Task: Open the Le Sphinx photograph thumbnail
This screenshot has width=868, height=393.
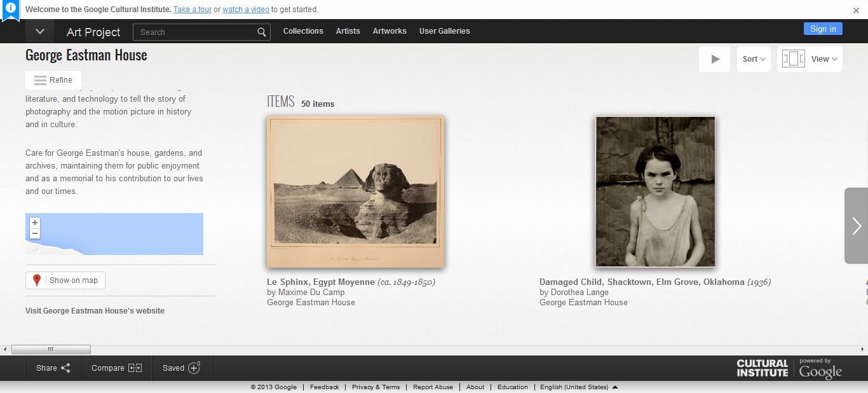Action: click(356, 191)
